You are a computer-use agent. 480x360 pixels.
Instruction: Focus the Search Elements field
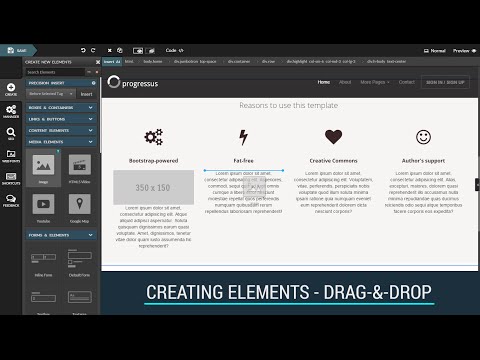click(55, 72)
